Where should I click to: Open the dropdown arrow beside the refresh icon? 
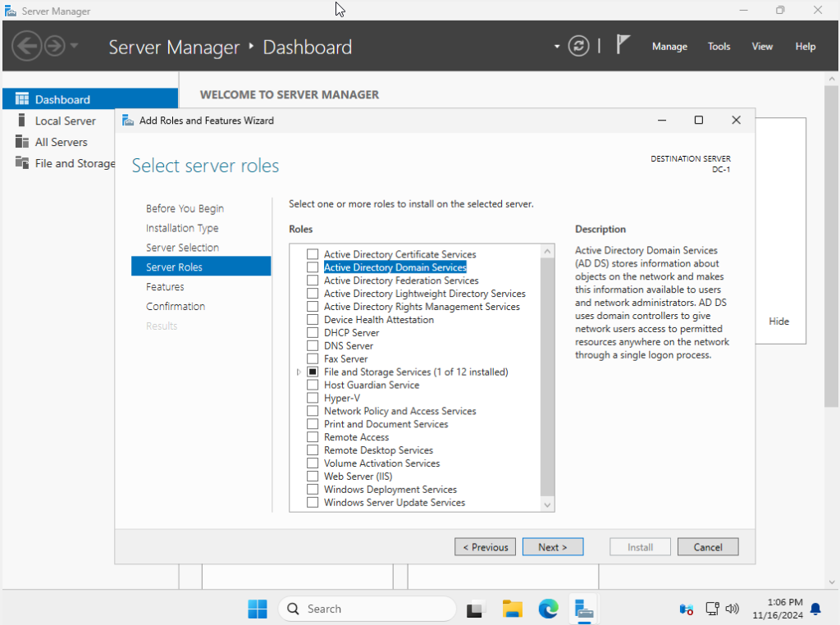click(x=557, y=46)
